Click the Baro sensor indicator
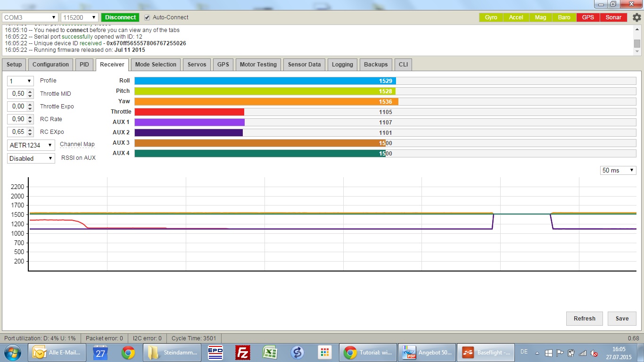This screenshot has height=362, width=644. coord(564,17)
